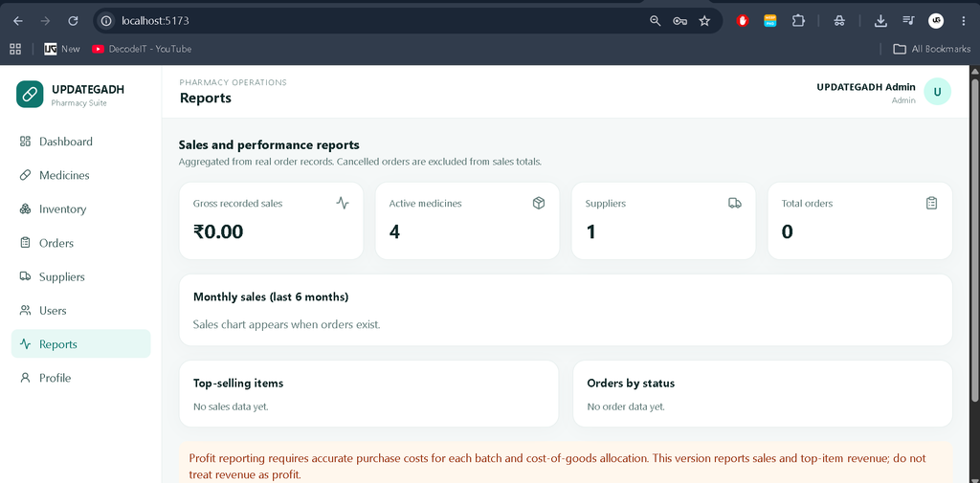Viewport: 980px width, 483px height.
Task: Click the Dashboard grid icon
Action: [x=25, y=142]
